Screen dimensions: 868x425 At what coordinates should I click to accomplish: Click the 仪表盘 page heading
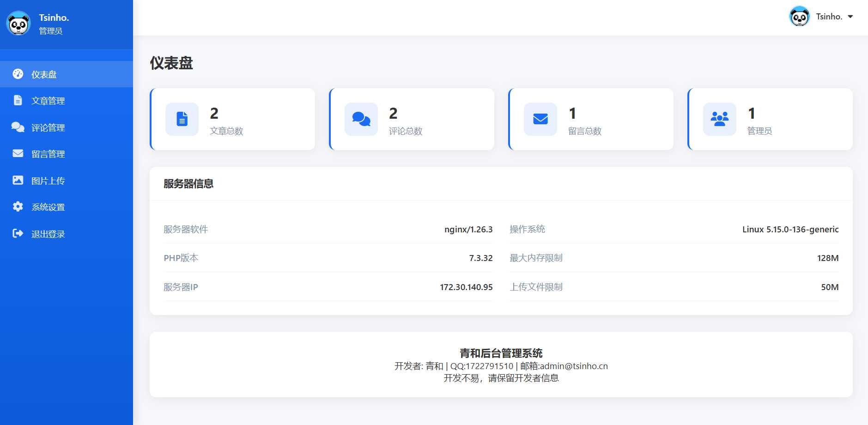pyautogui.click(x=171, y=64)
